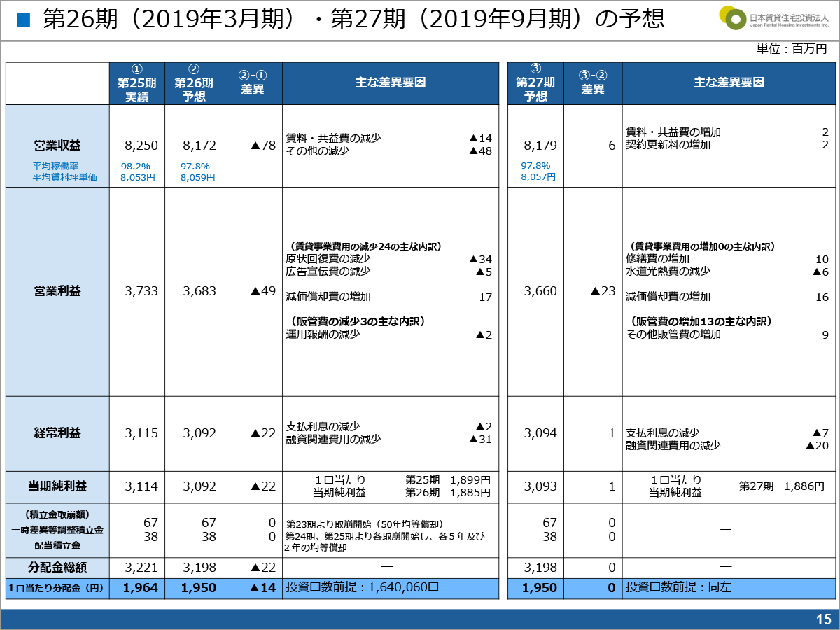Click the ③-②差異 column header

[x=593, y=83]
